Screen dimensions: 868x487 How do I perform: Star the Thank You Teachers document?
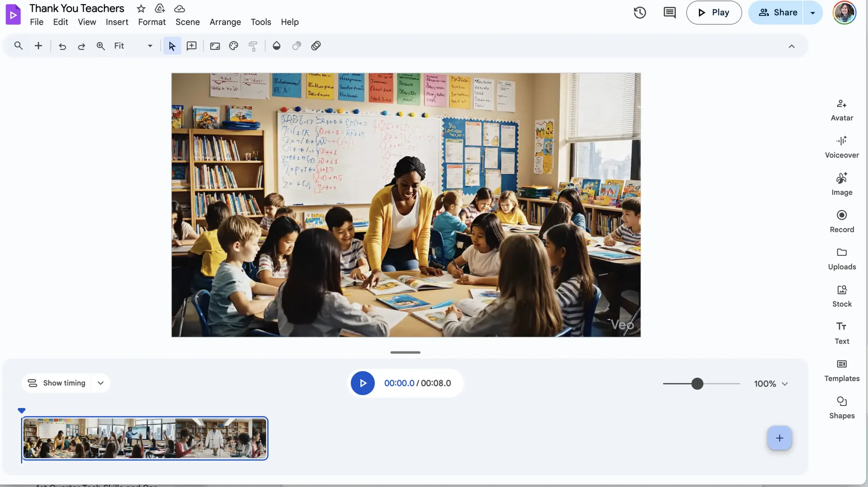click(141, 8)
